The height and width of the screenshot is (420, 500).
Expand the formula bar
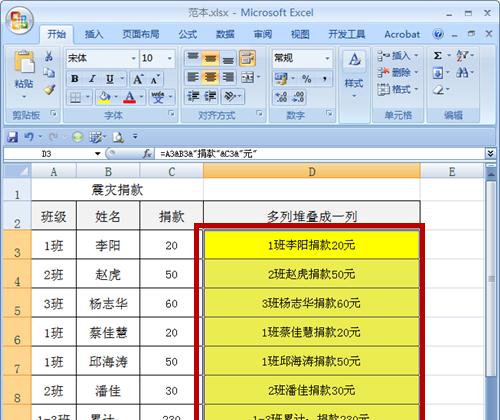point(490,154)
